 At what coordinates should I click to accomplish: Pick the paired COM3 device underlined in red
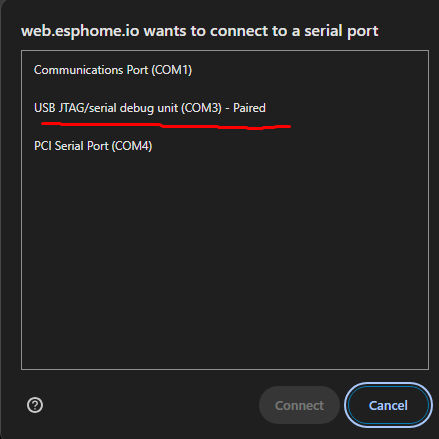coord(225,108)
